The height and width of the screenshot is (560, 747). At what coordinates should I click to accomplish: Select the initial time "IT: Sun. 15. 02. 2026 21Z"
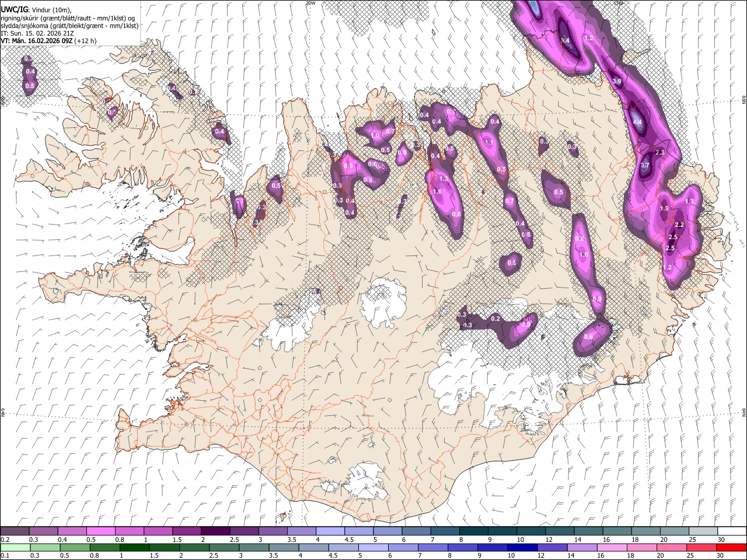[x=37, y=33]
